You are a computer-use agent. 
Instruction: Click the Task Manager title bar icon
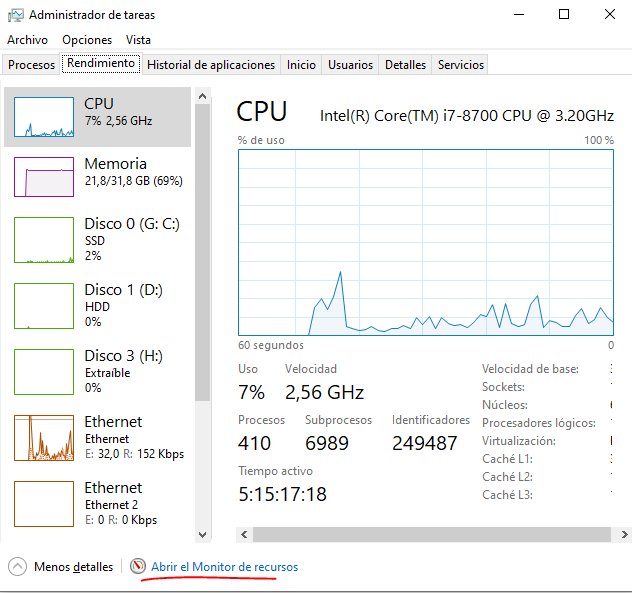tap(15, 15)
